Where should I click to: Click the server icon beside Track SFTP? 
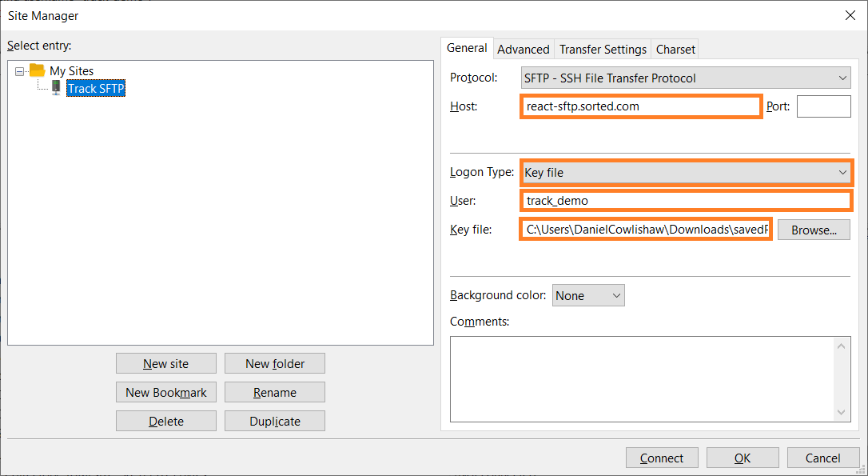pos(54,88)
